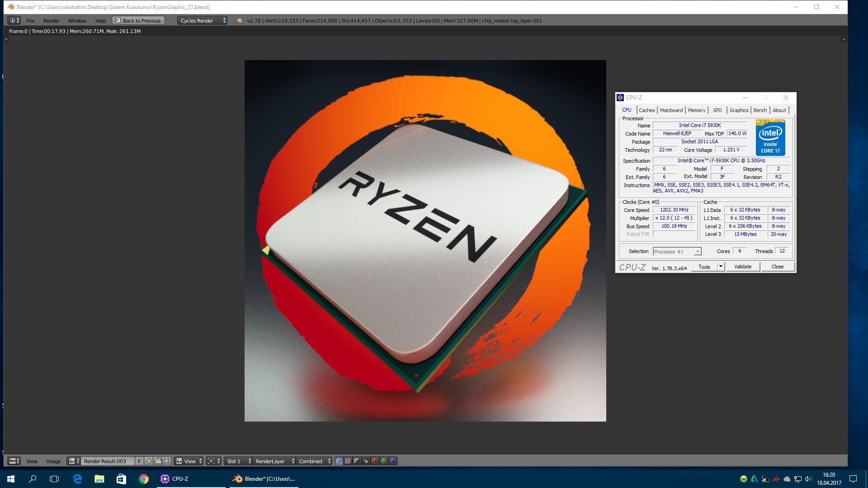
Task: Edit the Render Result.003 image name field
Action: click(x=108, y=461)
